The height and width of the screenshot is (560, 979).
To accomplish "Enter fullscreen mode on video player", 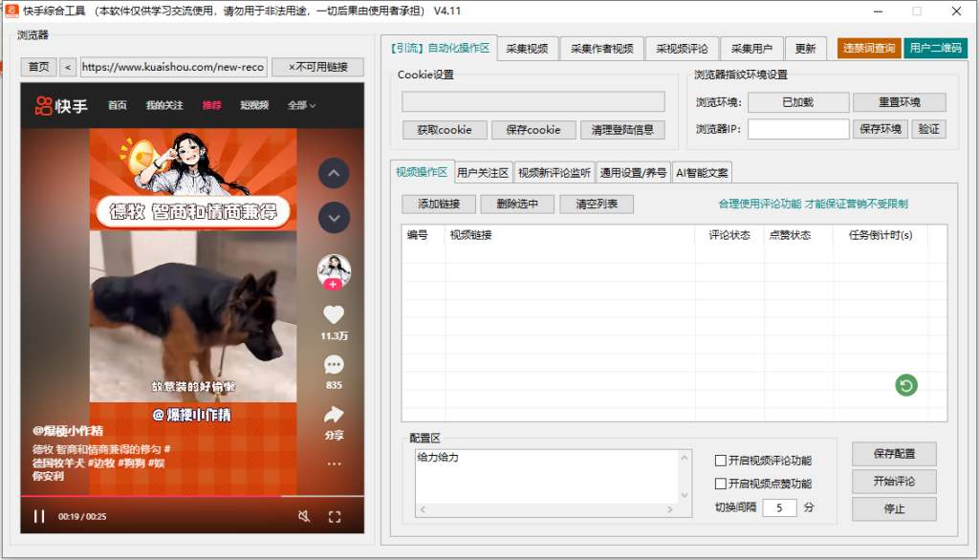I will pyautogui.click(x=335, y=516).
